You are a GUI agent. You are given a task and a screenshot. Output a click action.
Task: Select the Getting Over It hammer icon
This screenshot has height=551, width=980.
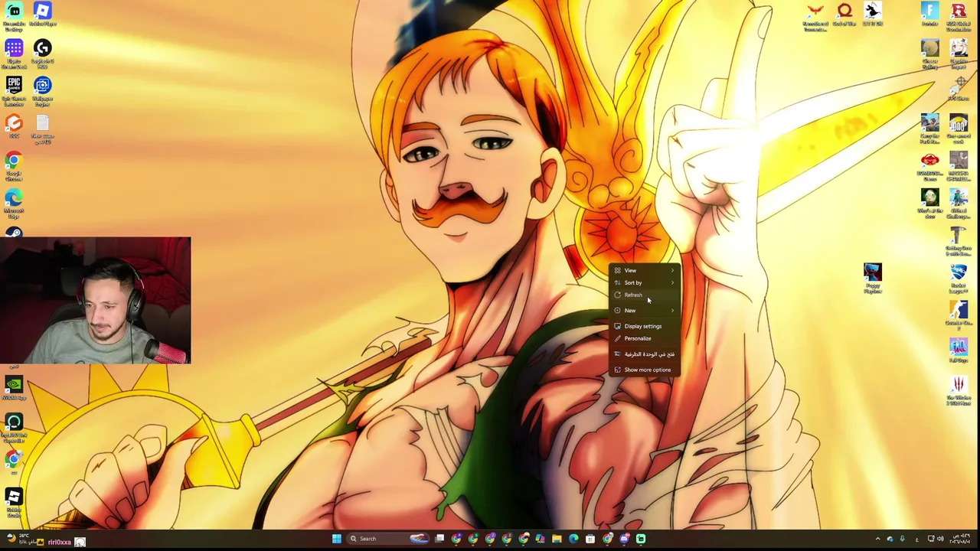pyautogui.click(x=959, y=240)
